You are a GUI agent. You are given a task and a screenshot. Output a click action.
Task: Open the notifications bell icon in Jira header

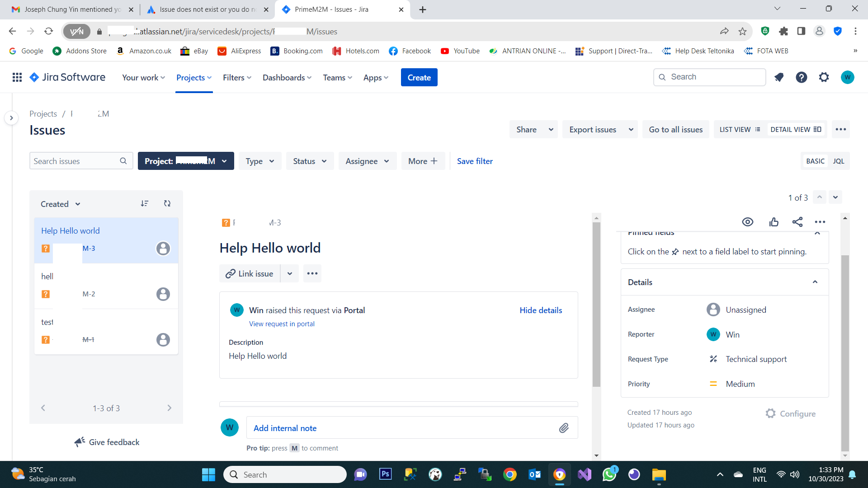pos(778,77)
